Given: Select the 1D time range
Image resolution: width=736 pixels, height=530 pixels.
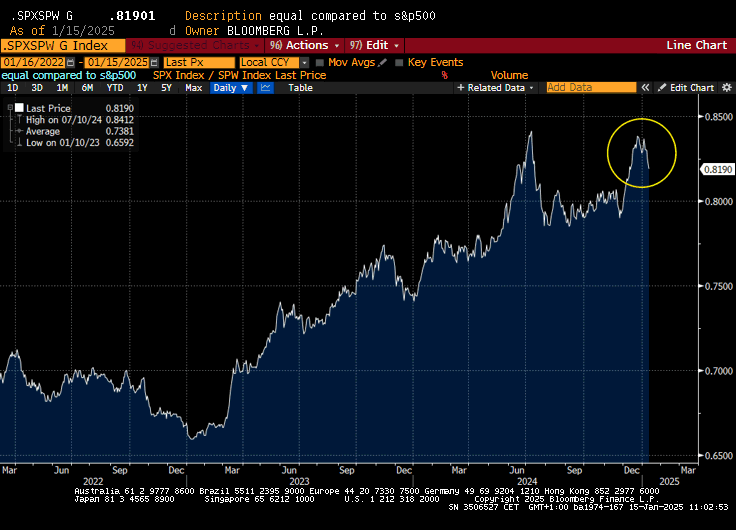Looking at the screenshot, I should 13,88.
